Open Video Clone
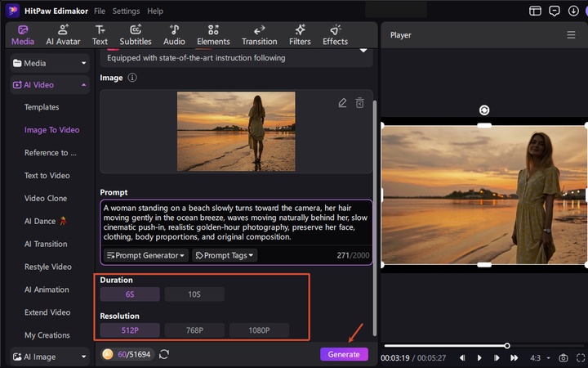 pyautogui.click(x=46, y=198)
